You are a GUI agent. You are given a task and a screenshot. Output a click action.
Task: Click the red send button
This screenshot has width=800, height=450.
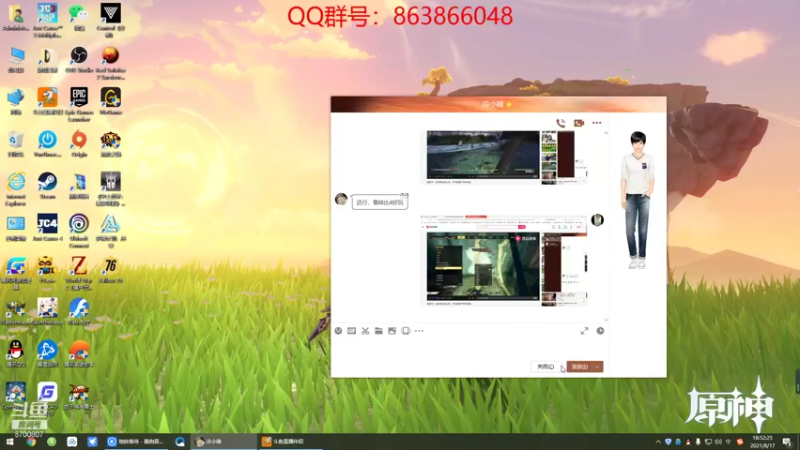(x=580, y=366)
